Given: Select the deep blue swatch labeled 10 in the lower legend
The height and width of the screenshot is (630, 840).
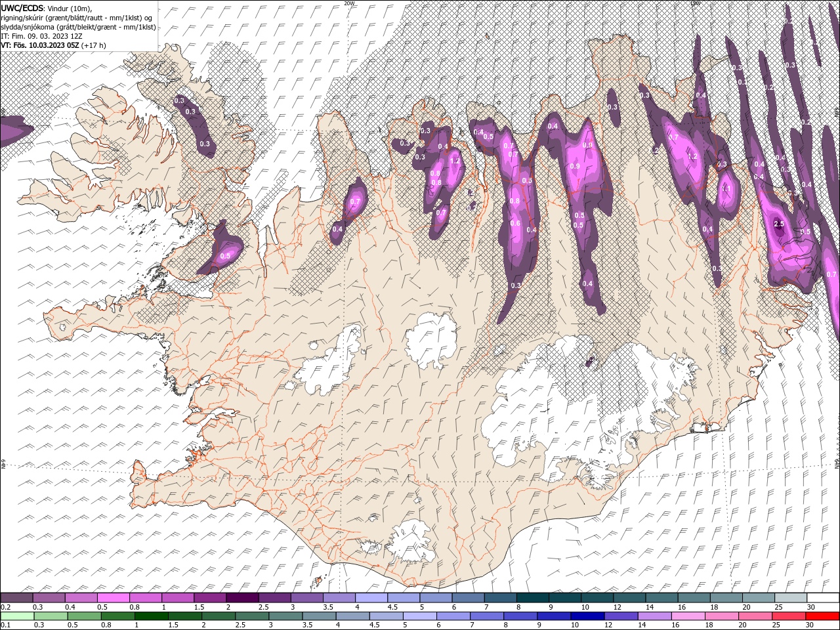Looking at the screenshot, I should point(587,616).
